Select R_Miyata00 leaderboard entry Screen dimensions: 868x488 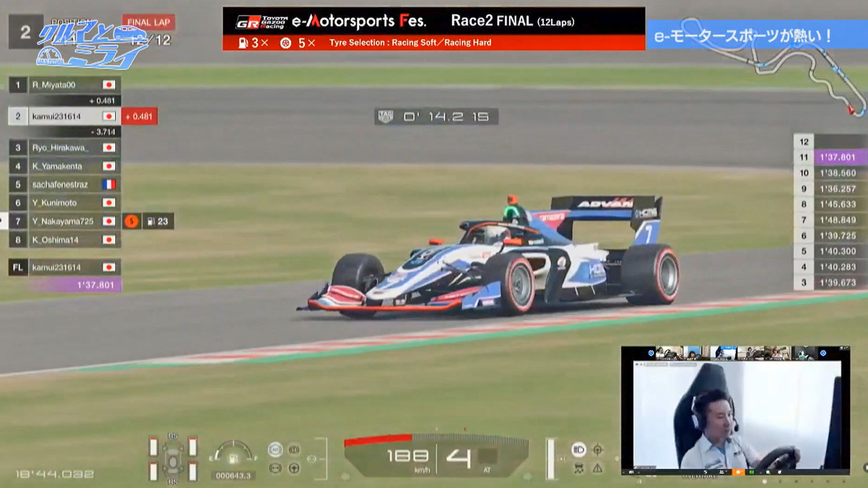click(64, 85)
